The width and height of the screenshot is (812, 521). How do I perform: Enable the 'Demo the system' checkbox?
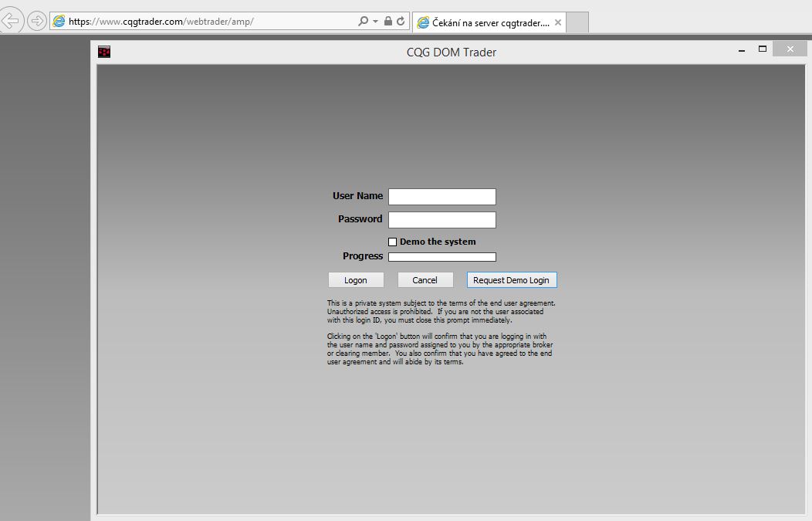coord(393,242)
